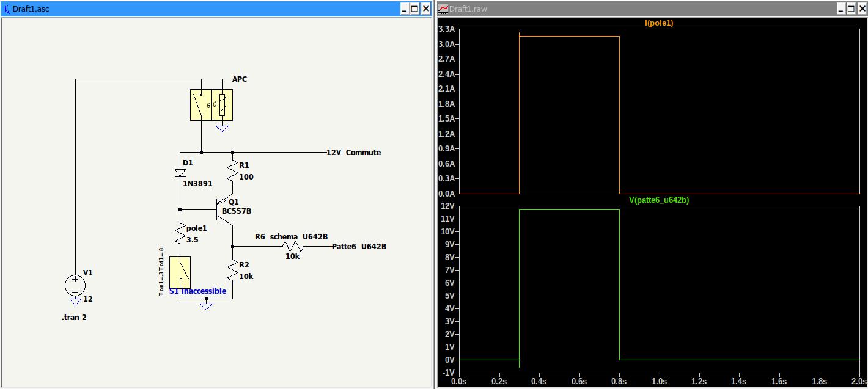Click the Draft1.raw window title text
Viewport: 868px width, 389px height.
point(468,9)
